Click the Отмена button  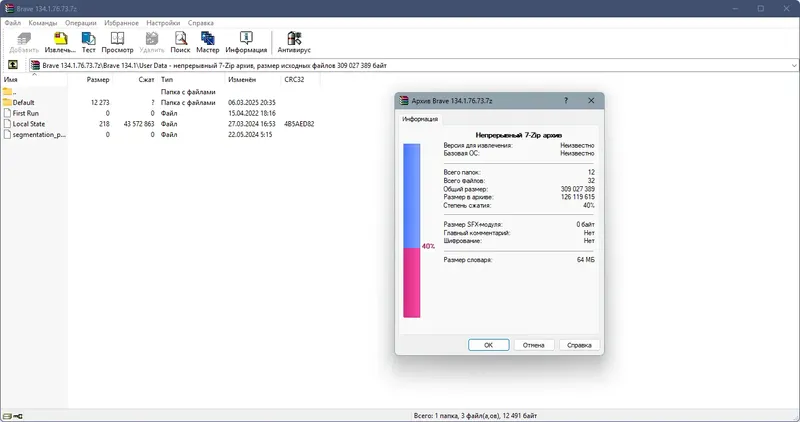[534, 345]
